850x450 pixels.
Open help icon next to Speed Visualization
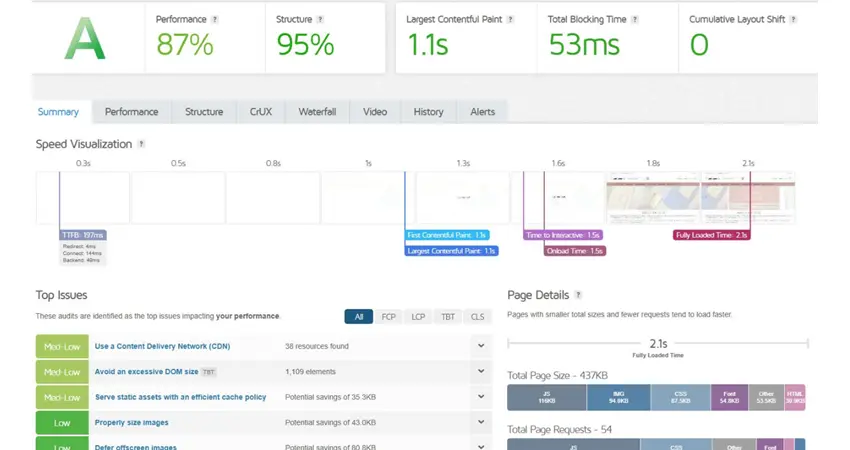141,144
